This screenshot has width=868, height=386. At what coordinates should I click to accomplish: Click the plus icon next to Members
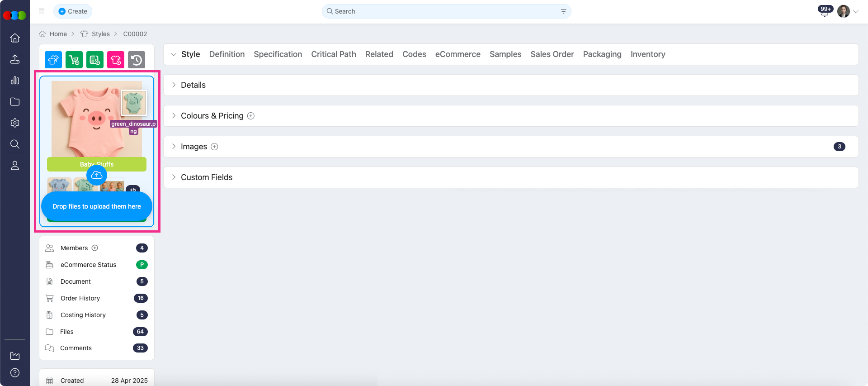(x=95, y=248)
